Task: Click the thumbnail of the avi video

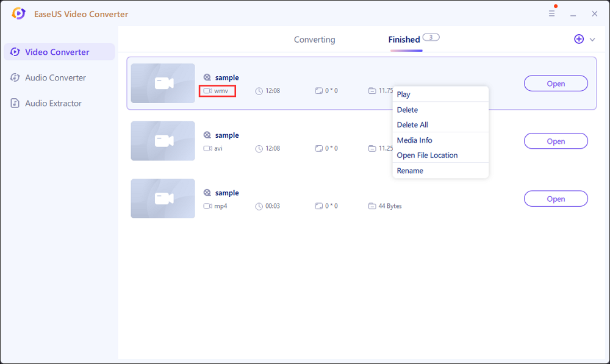Action: point(163,141)
